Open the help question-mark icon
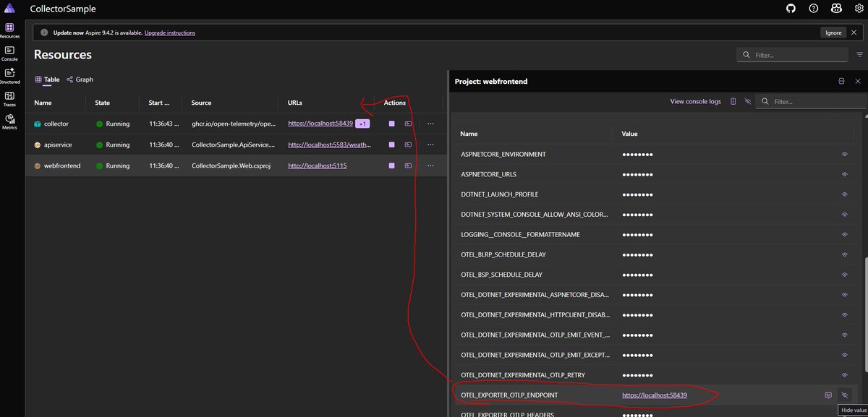Image resolution: width=868 pixels, height=417 pixels. tap(814, 9)
